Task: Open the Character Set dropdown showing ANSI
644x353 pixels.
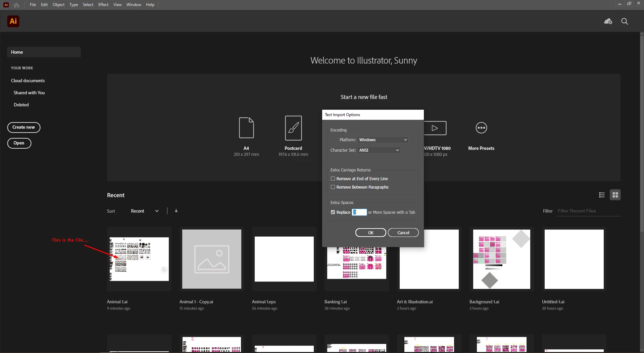Action: [x=379, y=150]
